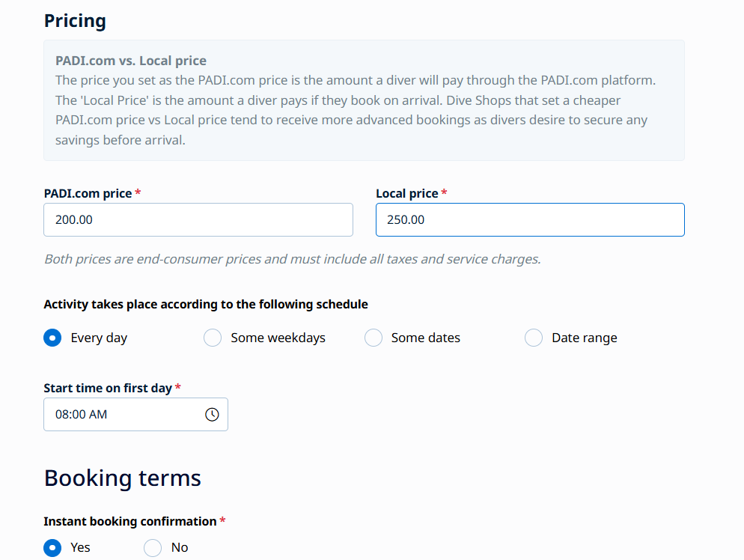The height and width of the screenshot is (560, 744).
Task: Click the Instant booking confirmation label
Action: tap(129, 521)
